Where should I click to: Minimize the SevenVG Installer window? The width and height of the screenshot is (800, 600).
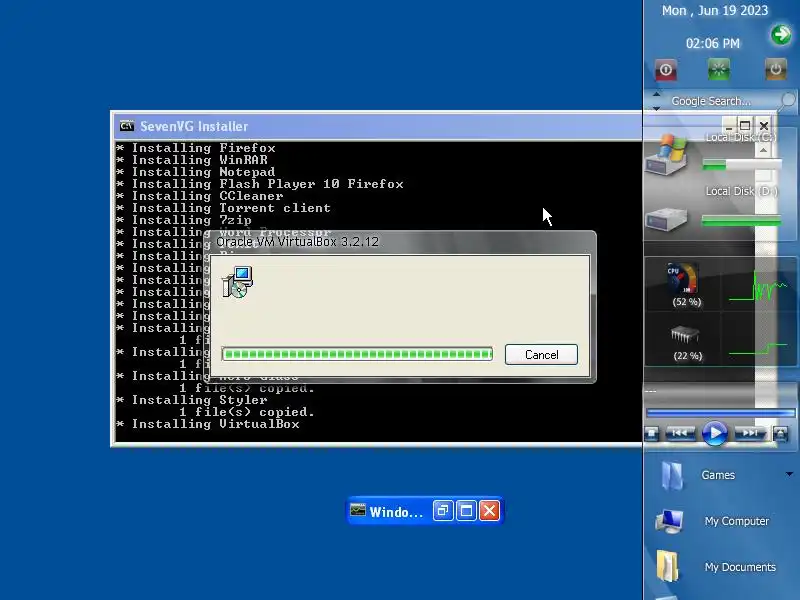[x=729, y=125]
